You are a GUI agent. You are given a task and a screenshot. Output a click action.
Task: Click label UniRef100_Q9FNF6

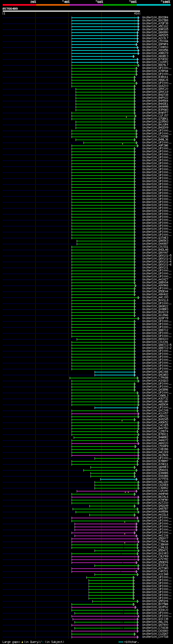coord(155,44)
